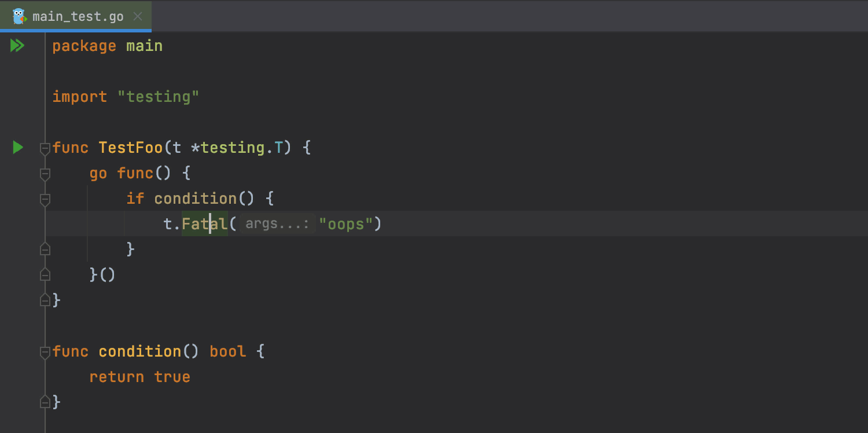Click the Go file icon on the tab
The width and height of the screenshot is (868, 433).
pyautogui.click(x=20, y=16)
